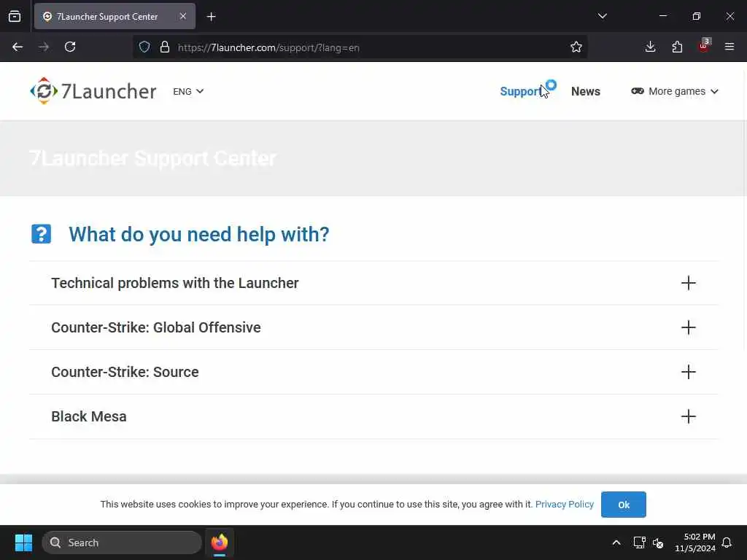This screenshot has height=560, width=747.
Task: Close the 7Launcher Support Center tab
Action: click(x=183, y=16)
